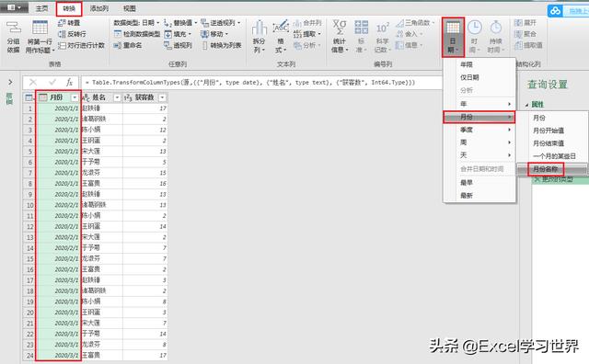Screen dimensions: 589x364
Task: Open 获客数 column filter dropdown
Action: point(162,97)
